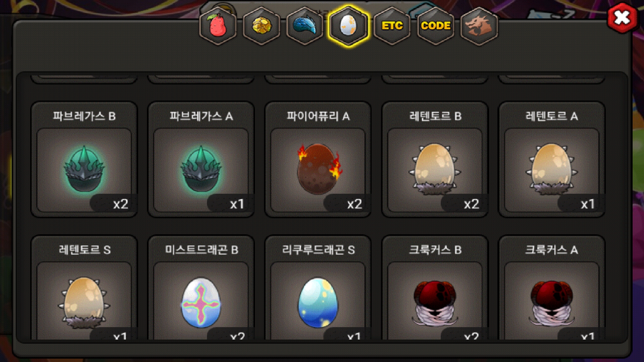
Task: Click the x2 count on 파이어퓨리 A
Action: point(355,204)
